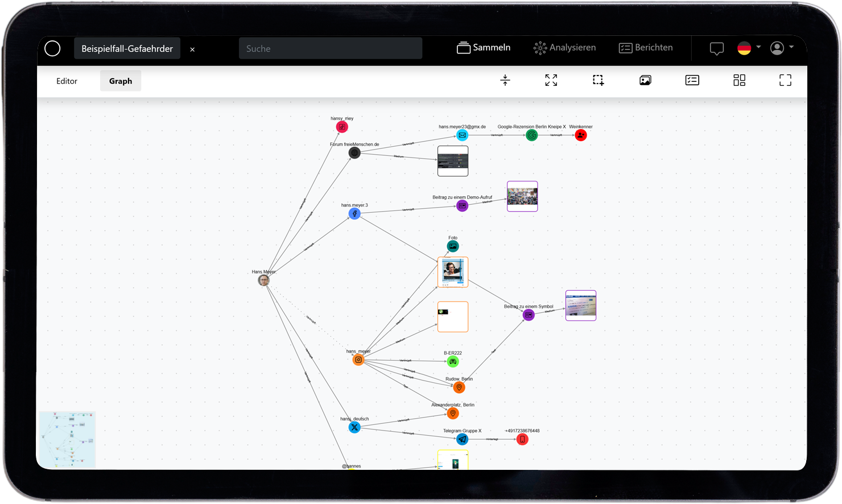Open the German flag language dropdown
The width and height of the screenshot is (842, 504).
(748, 48)
